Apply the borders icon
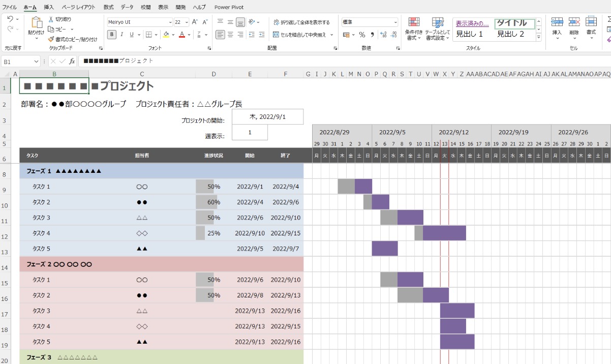Image resolution: width=611 pixels, height=364 pixels. [x=149, y=35]
